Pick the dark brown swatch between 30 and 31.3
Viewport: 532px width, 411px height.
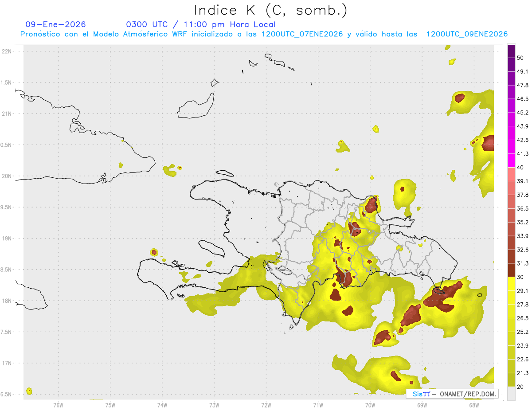point(511,270)
